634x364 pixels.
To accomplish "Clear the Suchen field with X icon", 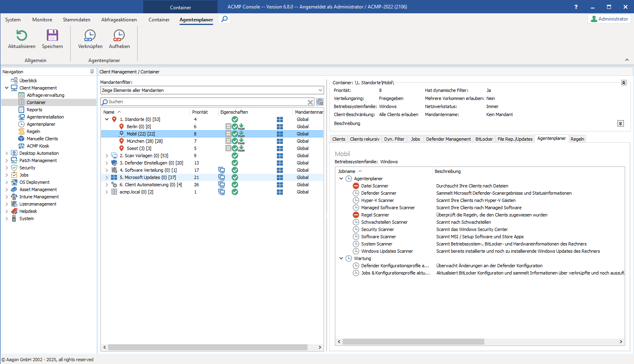I will (310, 102).
